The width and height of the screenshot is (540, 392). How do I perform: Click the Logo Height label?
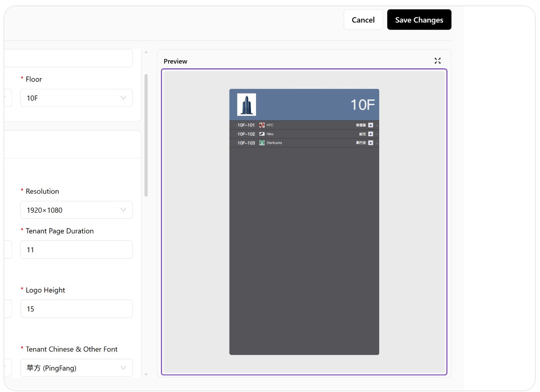pos(45,290)
